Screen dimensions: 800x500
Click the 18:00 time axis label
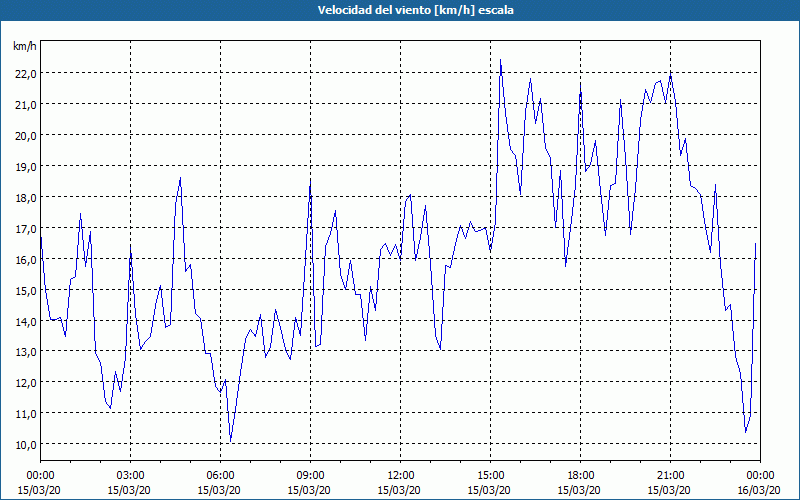tap(580, 476)
